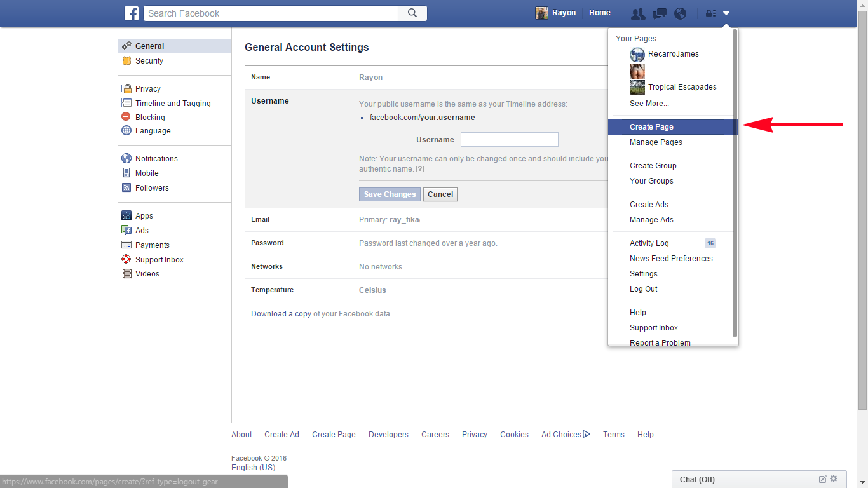Open the friend requests icon
This screenshot has height=488, width=868.
point(638,13)
